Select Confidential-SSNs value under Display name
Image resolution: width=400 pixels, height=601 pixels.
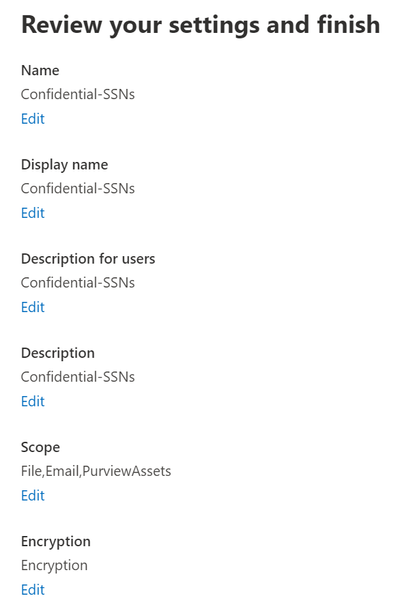click(x=78, y=189)
